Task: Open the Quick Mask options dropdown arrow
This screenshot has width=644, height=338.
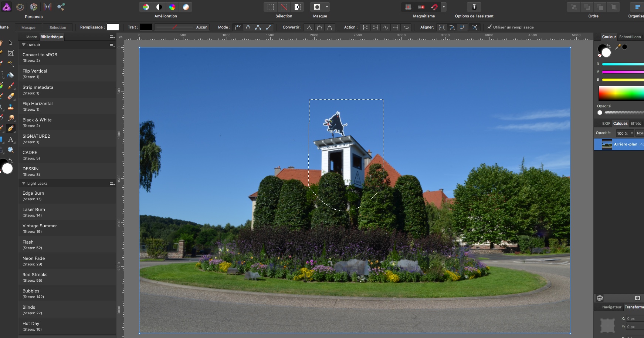Action: (x=327, y=7)
